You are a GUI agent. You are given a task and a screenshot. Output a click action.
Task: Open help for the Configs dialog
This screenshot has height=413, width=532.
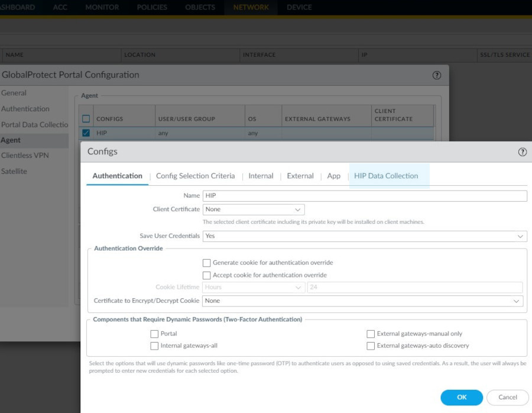click(x=522, y=152)
